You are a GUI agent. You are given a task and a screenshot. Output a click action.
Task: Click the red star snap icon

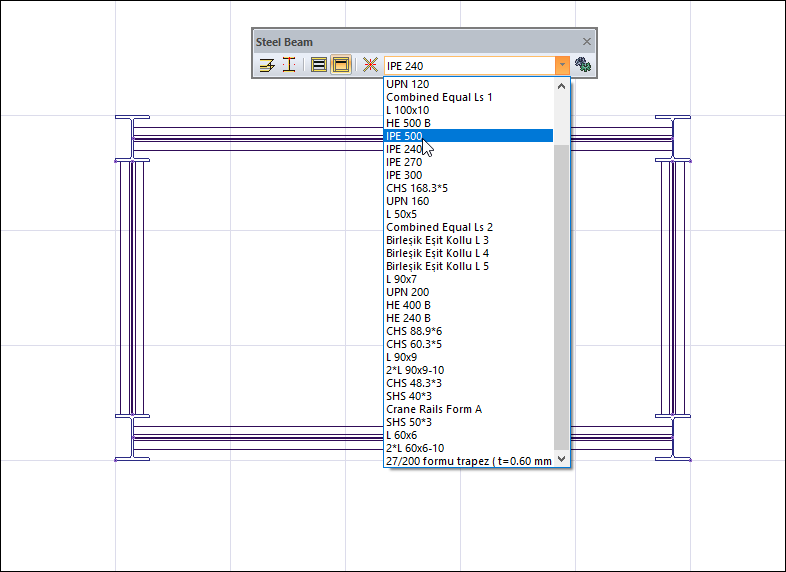click(370, 65)
